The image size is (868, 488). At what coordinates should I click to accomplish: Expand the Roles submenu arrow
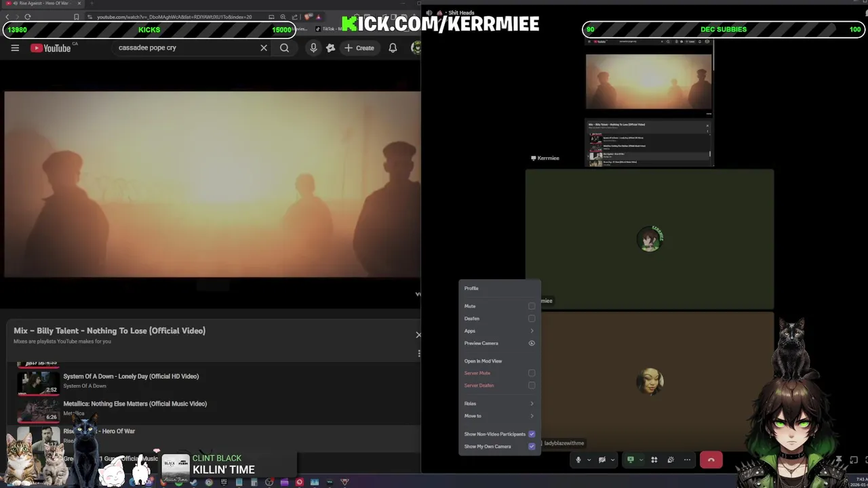click(532, 404)
